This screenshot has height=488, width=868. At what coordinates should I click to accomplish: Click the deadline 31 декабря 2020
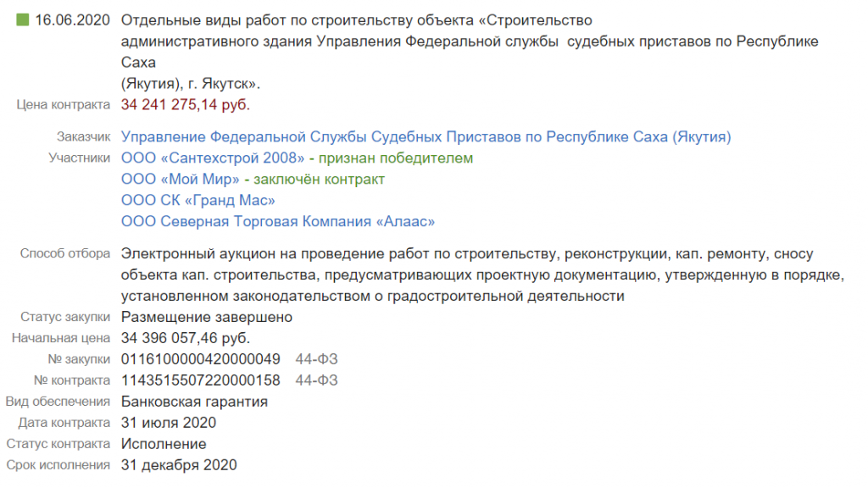179,465
